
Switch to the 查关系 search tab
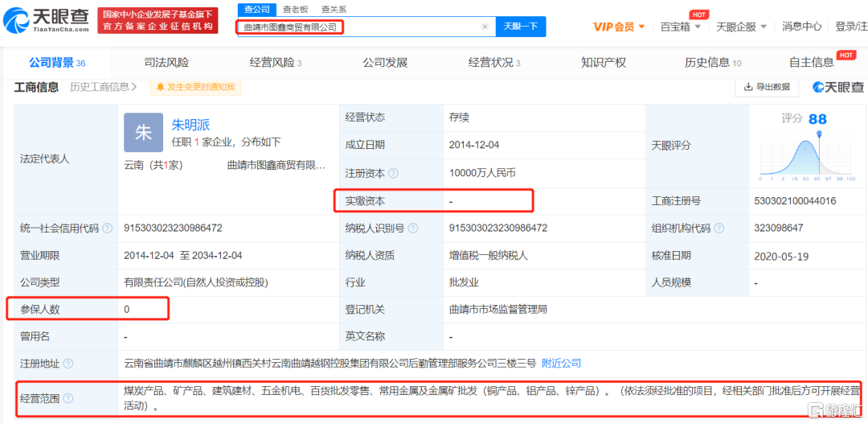(334, 10)
